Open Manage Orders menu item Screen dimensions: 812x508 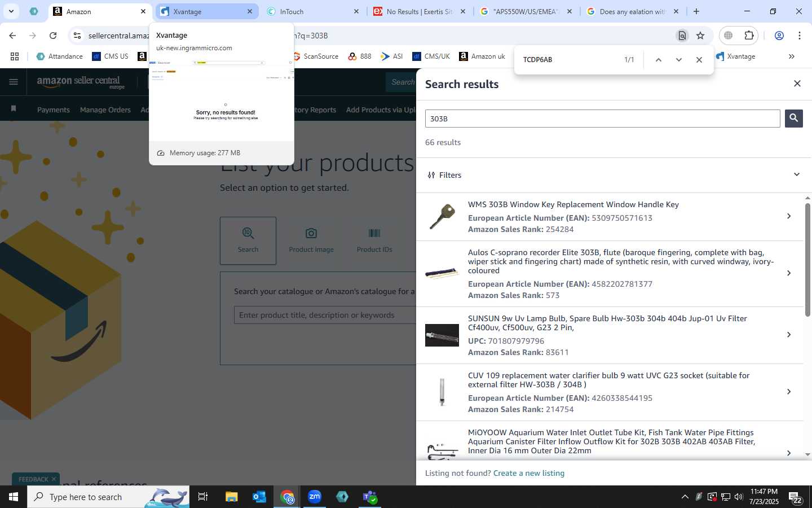(x=105, y=110)
